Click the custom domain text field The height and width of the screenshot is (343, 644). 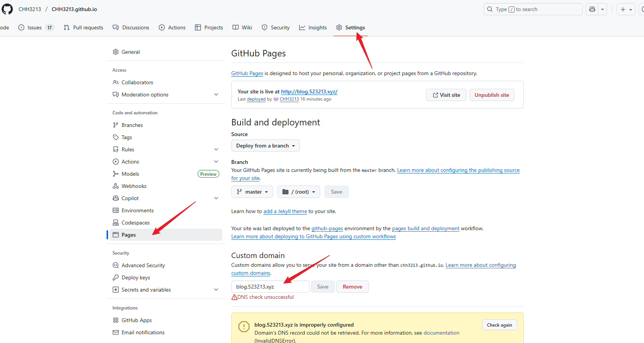(270, 287)
